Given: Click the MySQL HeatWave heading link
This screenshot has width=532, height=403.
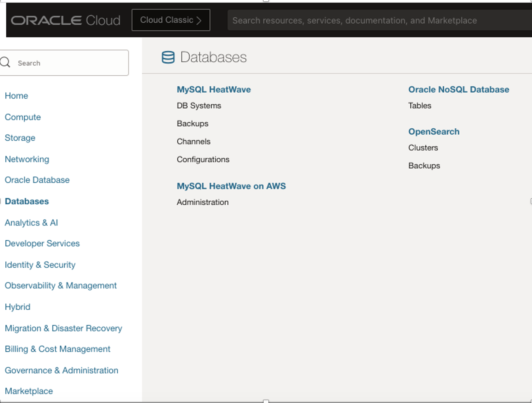Looking at the screenshot, I should 214,89.
